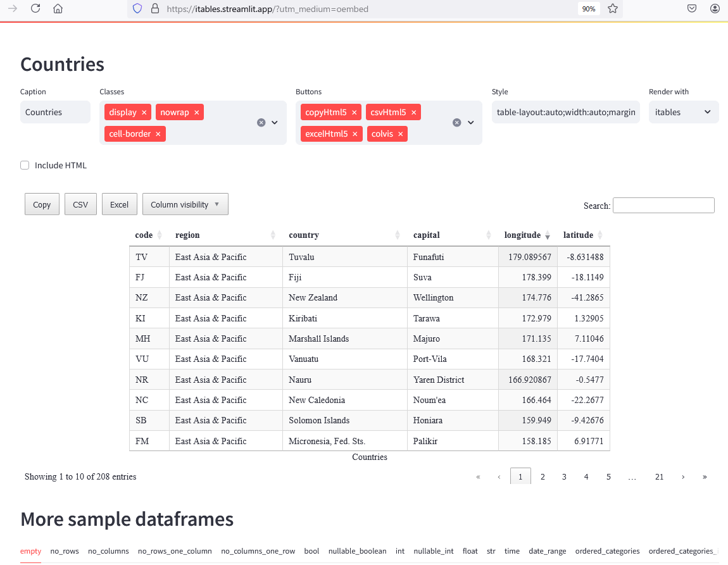728x565 pixels.
Task: Switch to the no_rows tab
Action: 65,551
